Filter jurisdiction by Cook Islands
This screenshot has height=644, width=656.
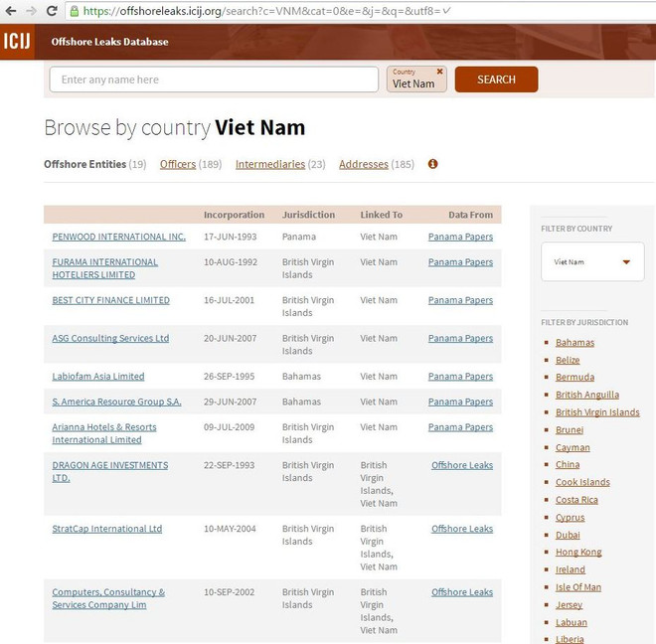[582, 482]
